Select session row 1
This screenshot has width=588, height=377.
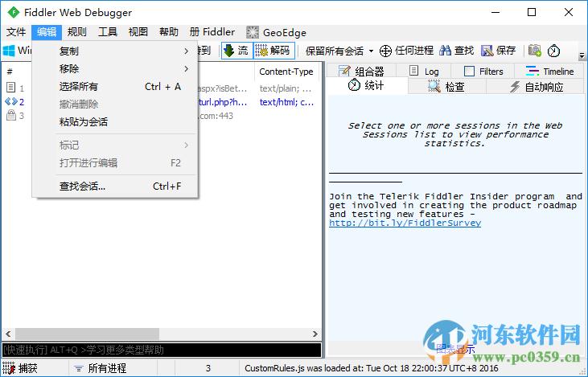[x=16, y=88]
